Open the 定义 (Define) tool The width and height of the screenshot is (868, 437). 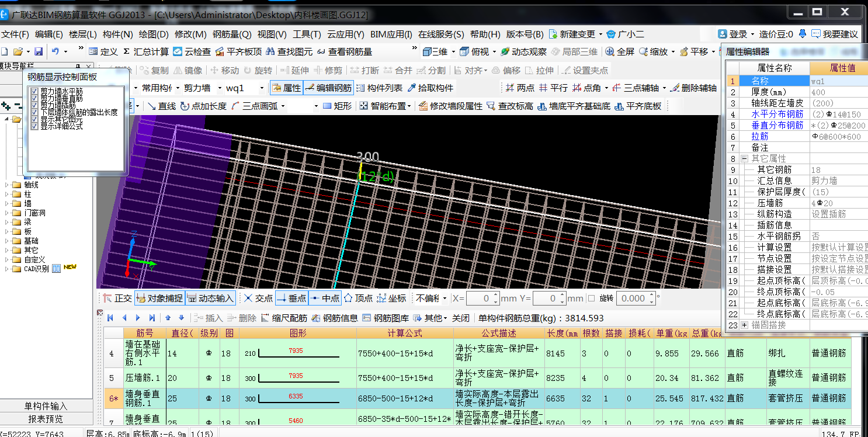103,51
